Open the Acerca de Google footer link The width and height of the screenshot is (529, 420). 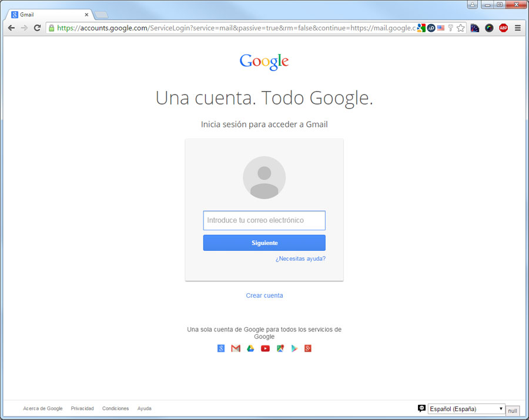tap(42, 408)
